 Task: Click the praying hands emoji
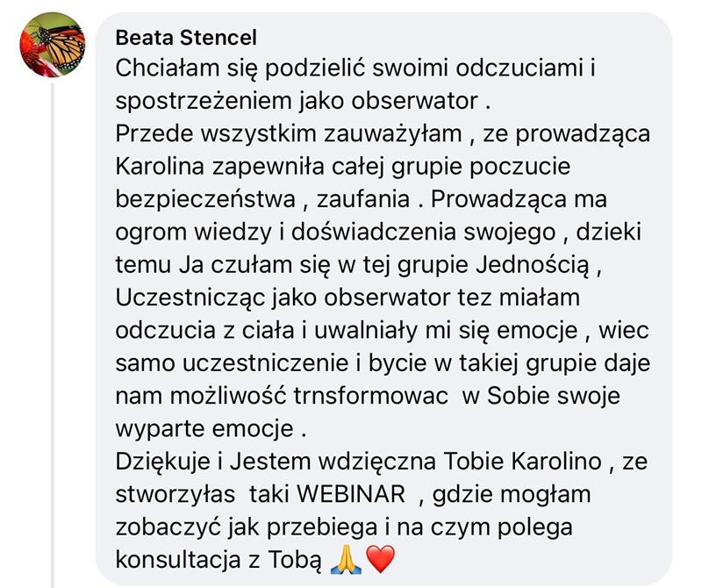click(345, 559)
